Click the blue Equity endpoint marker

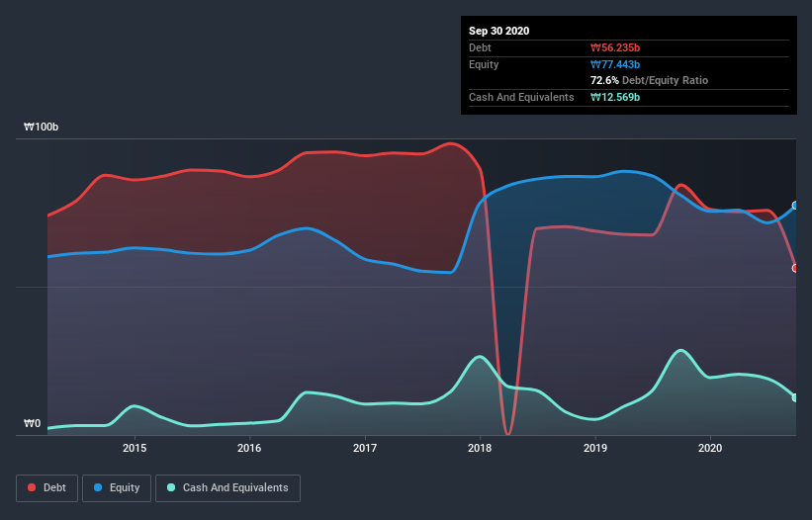tap(795, 206)
